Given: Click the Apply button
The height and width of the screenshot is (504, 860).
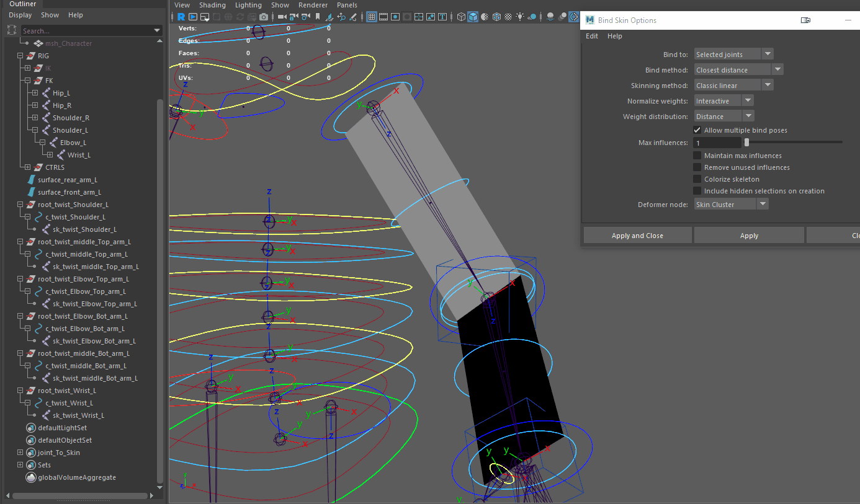Looking at the screenshot, I should pyautogui.click(x=749, y=236).
